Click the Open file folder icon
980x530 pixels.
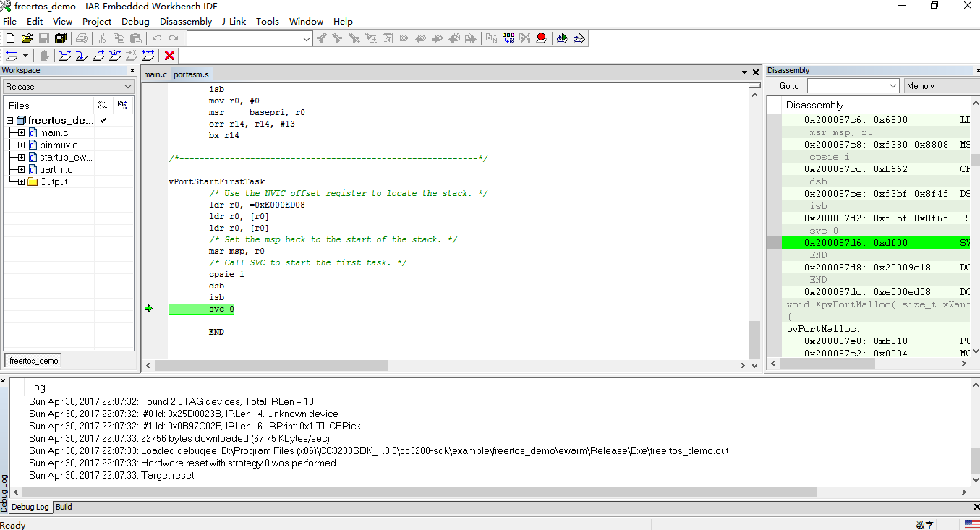coord(27,38)
